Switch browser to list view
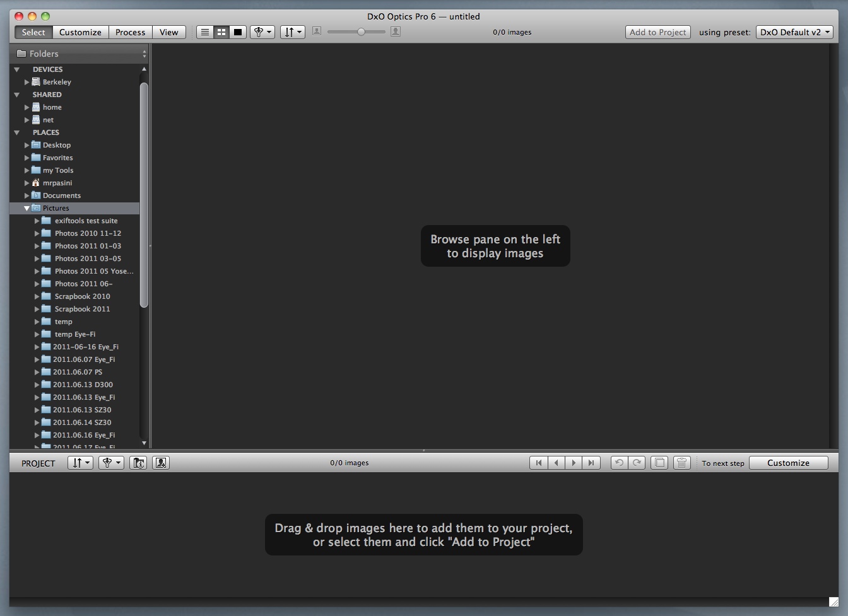The width and height of the screenshot is (848, 616). 205,32
